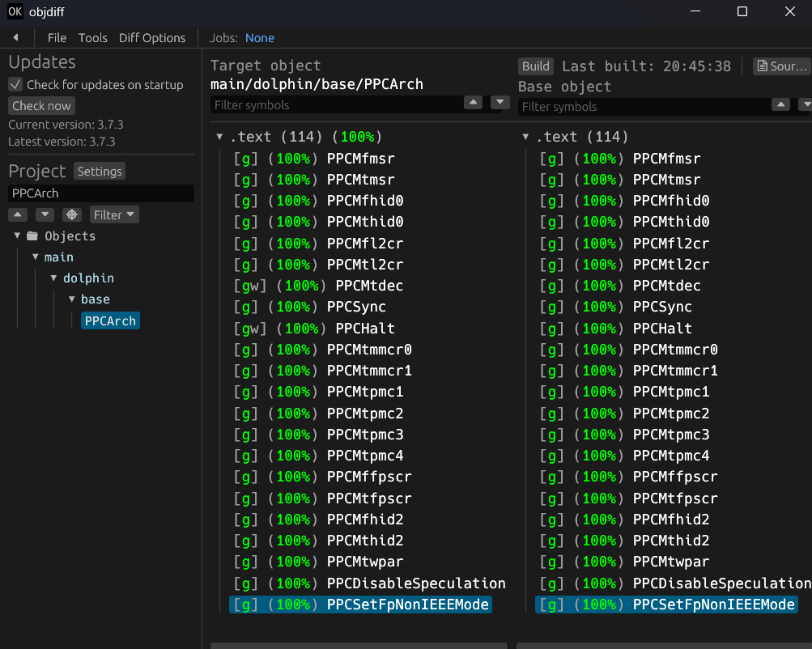
Task: Click the Build button
Action: (535, 66)
